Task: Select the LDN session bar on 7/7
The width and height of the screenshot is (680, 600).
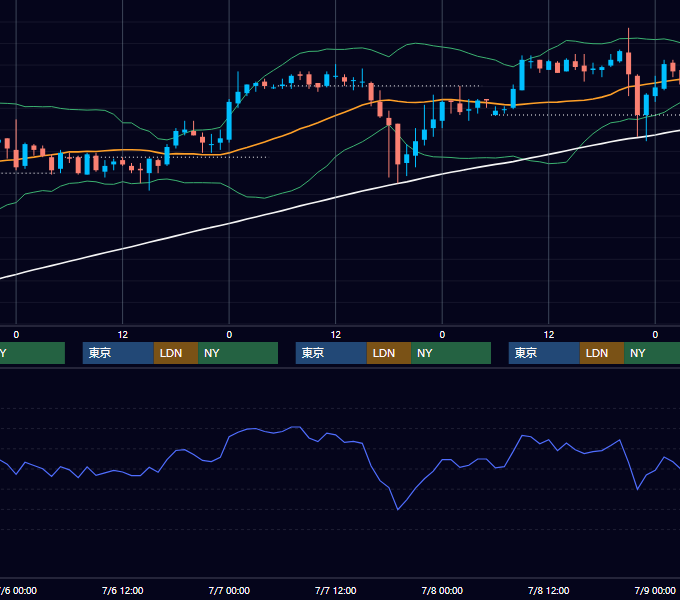Action: click(x=389, y=353)
